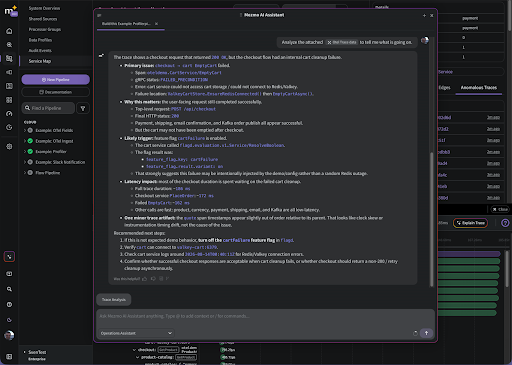Expand Example: Profiler pipeline

click(25, 151)
